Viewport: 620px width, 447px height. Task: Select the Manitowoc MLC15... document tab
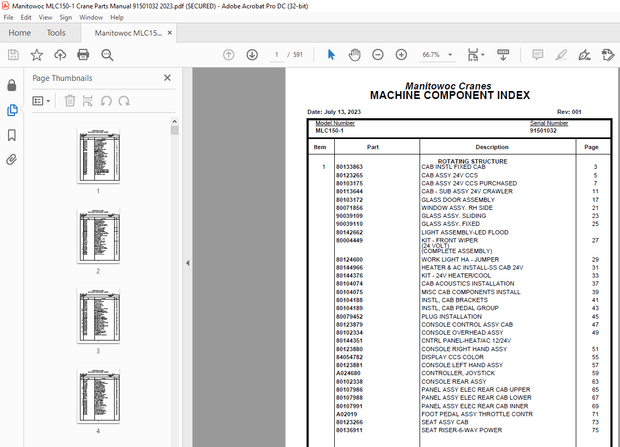point(128,33)
